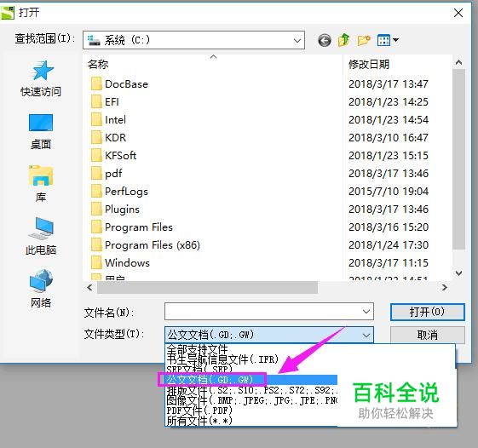Click the horizontal scrollbar left arrow
The height and width of the screenshot is (448, 478).
(x=89, y=287)
